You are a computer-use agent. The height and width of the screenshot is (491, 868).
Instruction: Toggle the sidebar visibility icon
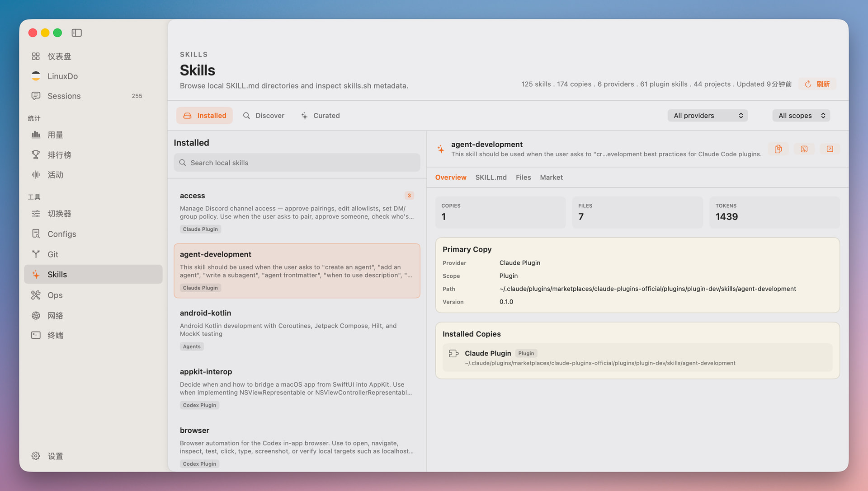[77, 33]
